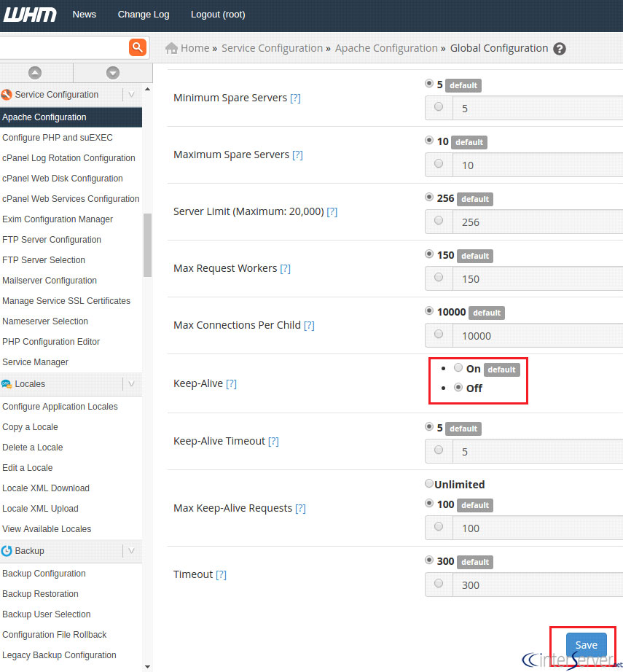Click the Home breadcrumb house icon
Image resolution: width=623 pixels, height=672 pixels.
pos(171,48)
